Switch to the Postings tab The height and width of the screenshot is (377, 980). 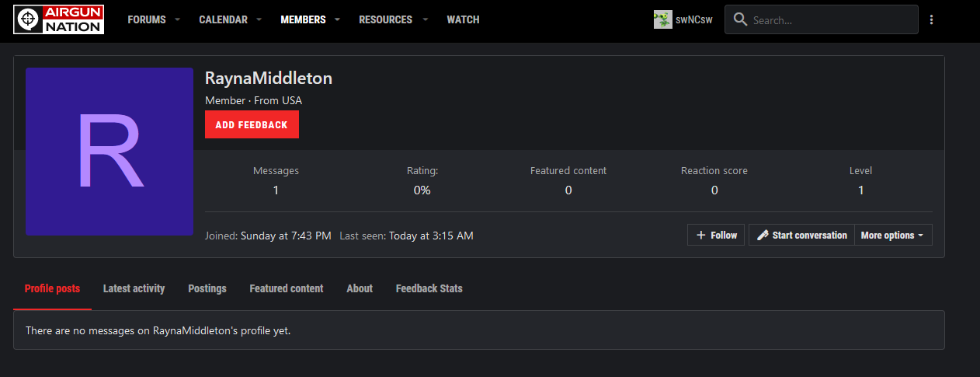click(x=207, y=288)
